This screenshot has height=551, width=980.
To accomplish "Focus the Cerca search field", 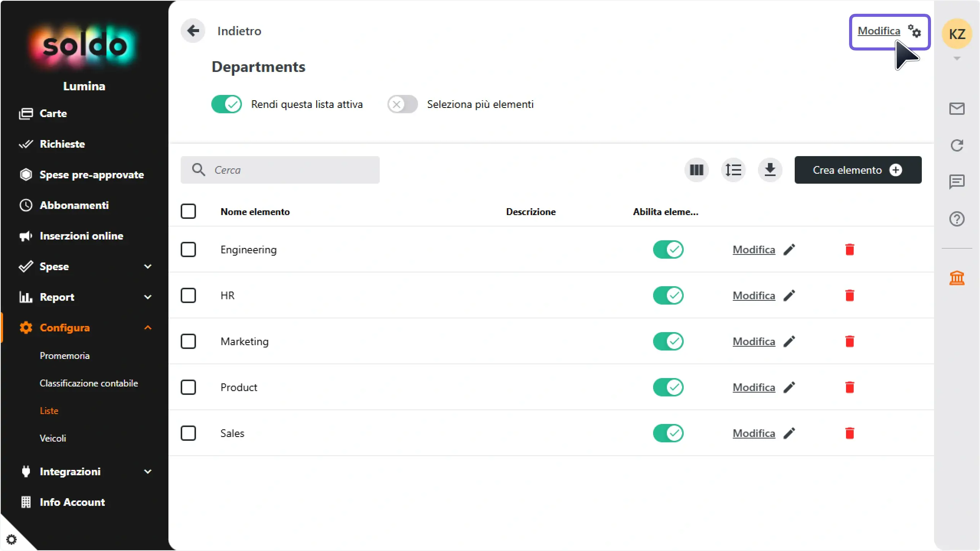I will point(280,170).
